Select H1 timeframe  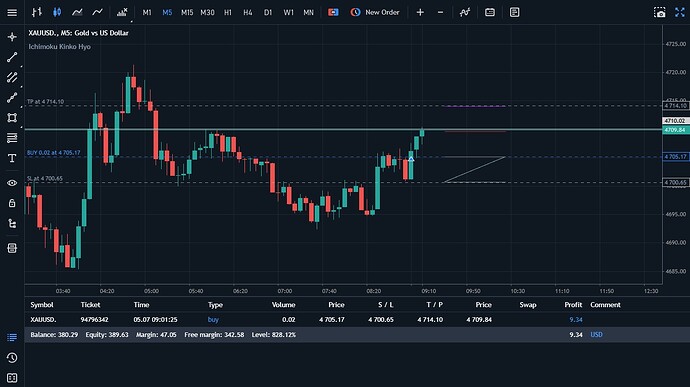228,12
